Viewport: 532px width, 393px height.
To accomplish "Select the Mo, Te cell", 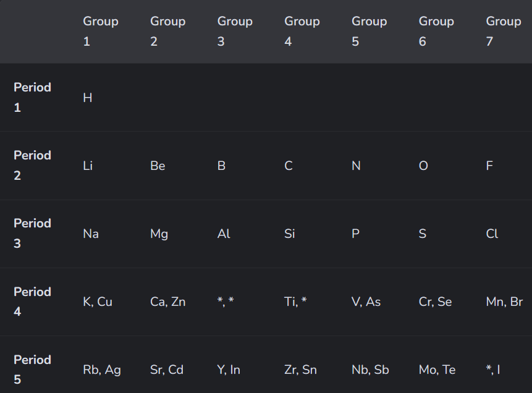I will coord(437,370).
